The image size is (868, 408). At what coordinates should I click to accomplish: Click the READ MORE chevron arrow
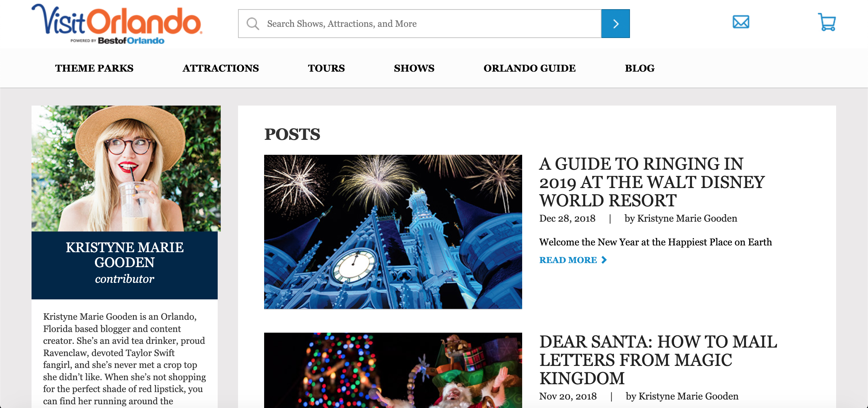click(x=604, y=260)
